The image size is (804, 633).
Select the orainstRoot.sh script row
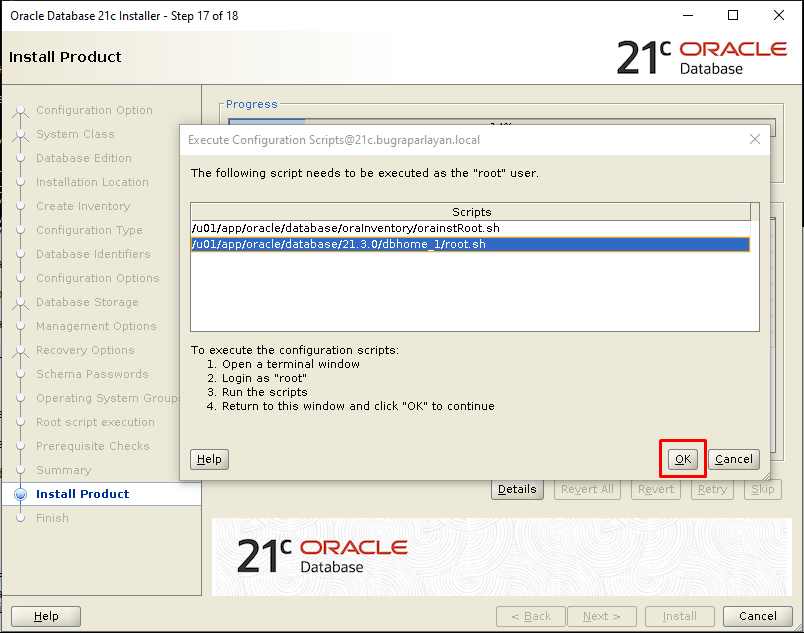tap(470, 228)
